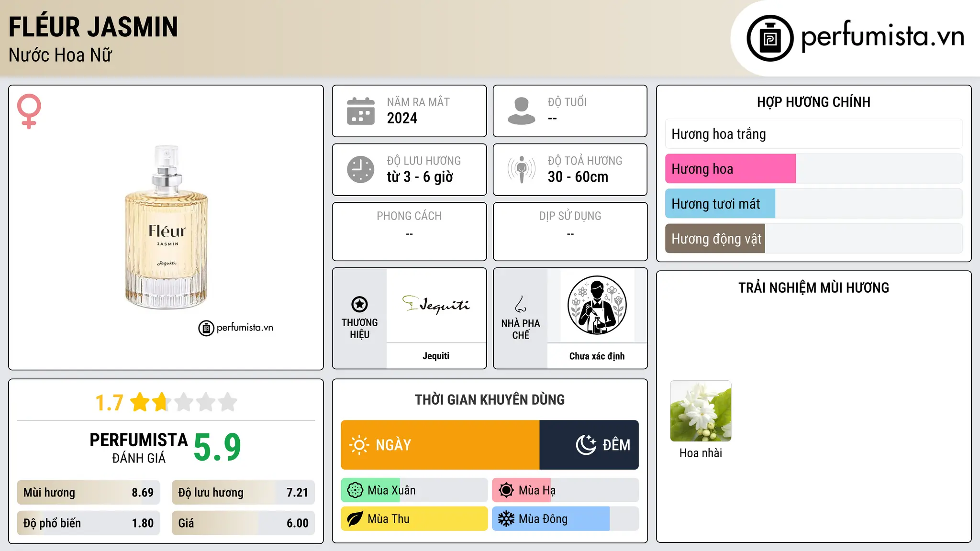
Task: Click the clock icon for Độ lưu hương
Action: pyautogui.click(x=360, y=169)
